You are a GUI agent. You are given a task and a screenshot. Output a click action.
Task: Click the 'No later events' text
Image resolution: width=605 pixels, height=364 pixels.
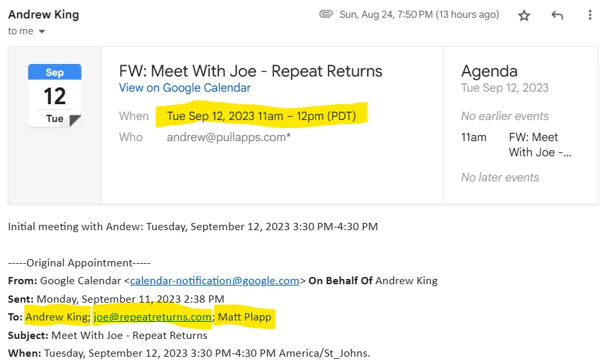coord(500,177)
